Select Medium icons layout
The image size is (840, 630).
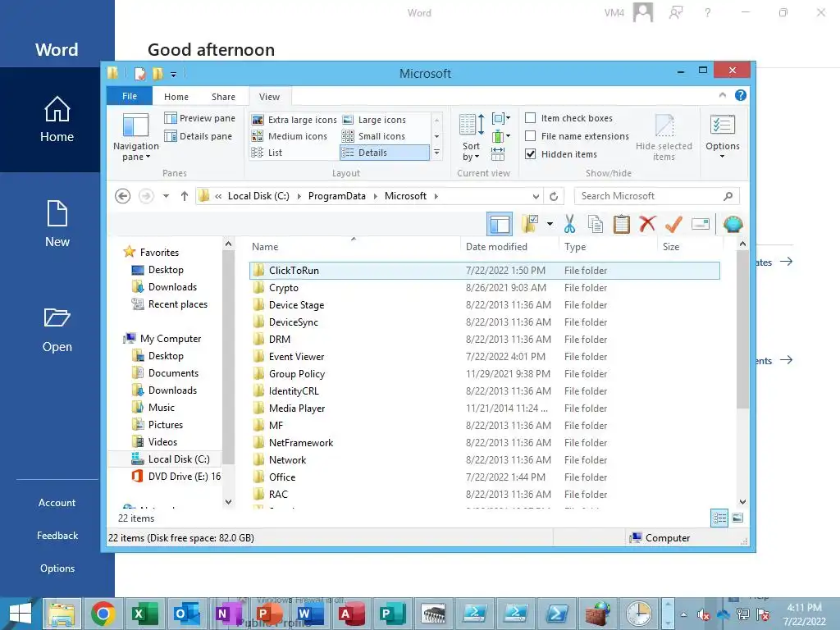click(290, 136)
